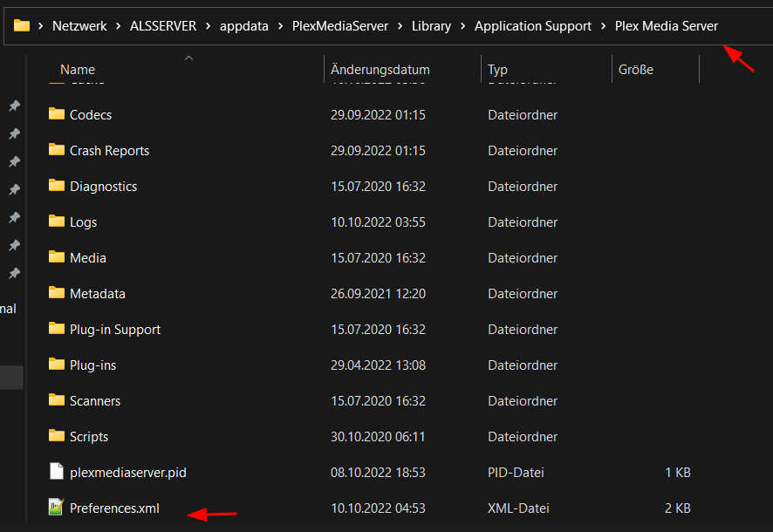The width and height of the screenshot is (773, 532).
Task: Select the Scripts folder icon
Action: (57, 436)
